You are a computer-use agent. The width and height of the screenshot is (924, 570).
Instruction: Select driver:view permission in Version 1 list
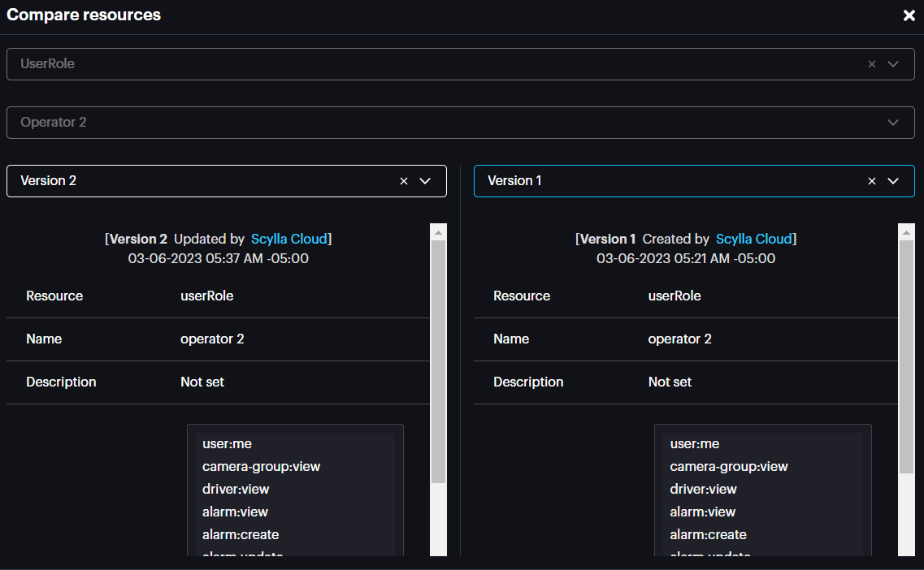click(703, 489)
